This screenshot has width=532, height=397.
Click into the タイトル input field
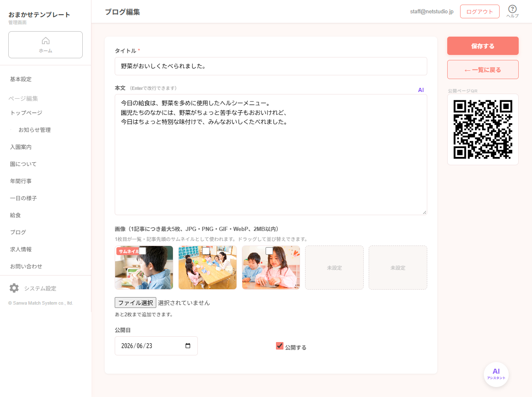coord(271,66)
